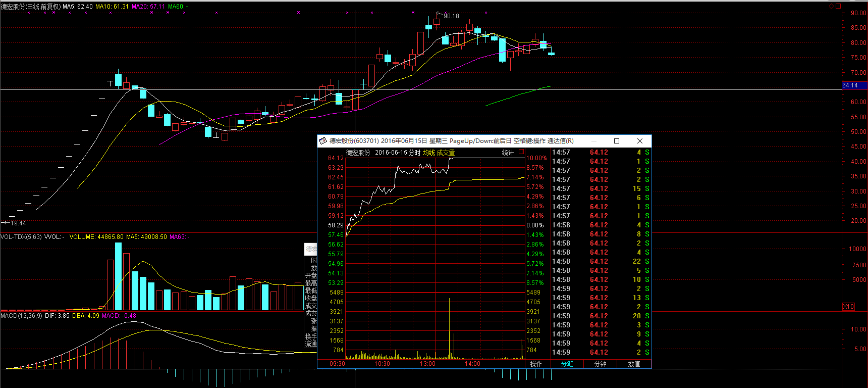Screen dimensions: 868x388
Task: Select the 14:59 tick row with volume 20
Action: click(601, 316)
